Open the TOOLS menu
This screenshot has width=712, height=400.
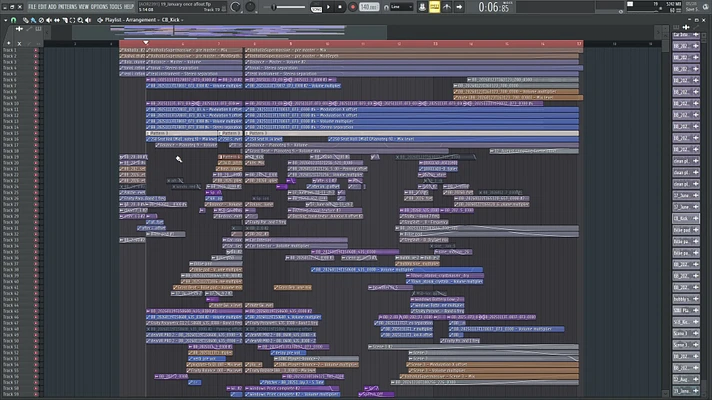pyautogui.click(x=116, y=7)
